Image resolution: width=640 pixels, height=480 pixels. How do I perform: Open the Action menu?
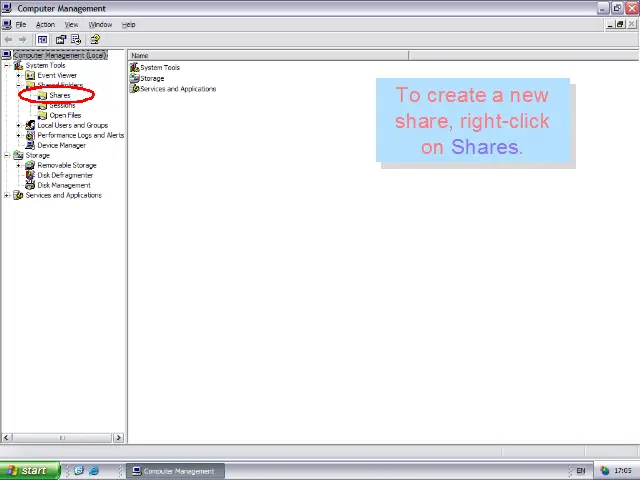(x=45, y=24)
